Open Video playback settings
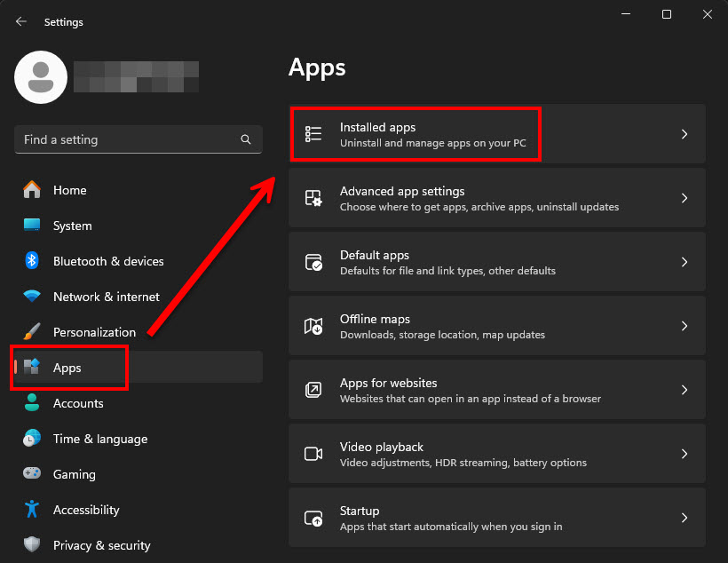Viewport: 728px width, 563px height. coord(497,454)
